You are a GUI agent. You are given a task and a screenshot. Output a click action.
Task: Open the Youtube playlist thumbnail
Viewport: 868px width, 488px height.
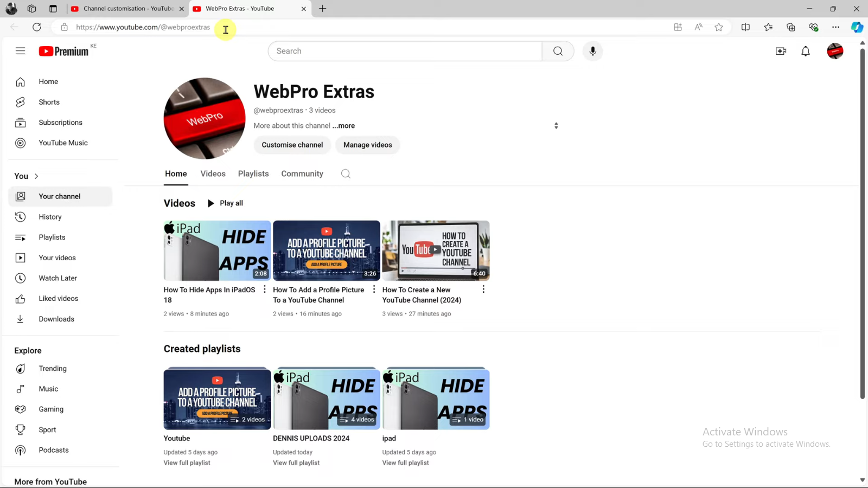[217, 399]
